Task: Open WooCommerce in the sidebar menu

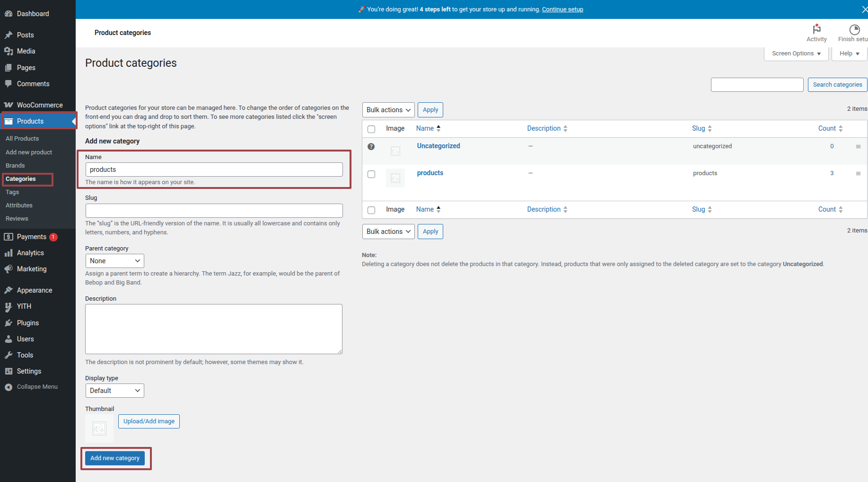Action: pyautogui.click(x=39, y=105)
